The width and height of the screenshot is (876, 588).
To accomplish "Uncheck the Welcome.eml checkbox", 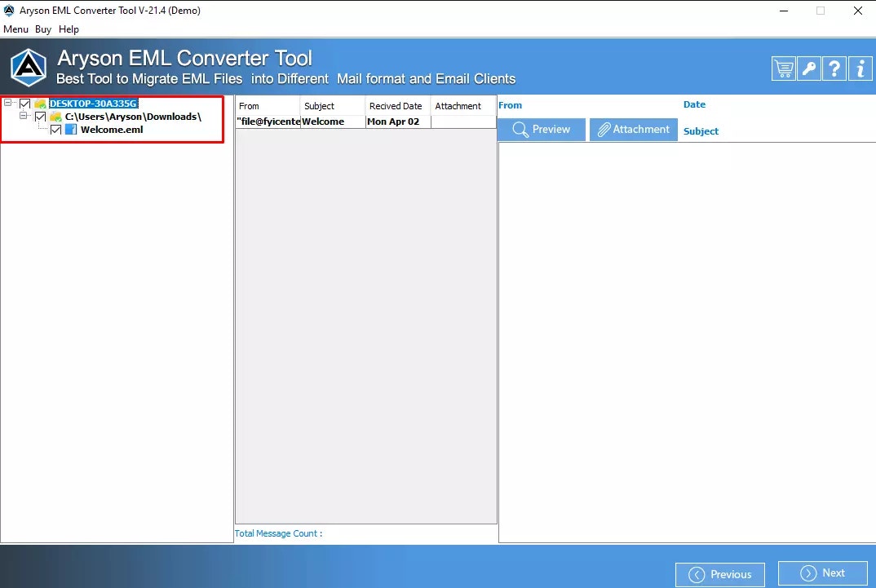I will (x=55, y=130).
